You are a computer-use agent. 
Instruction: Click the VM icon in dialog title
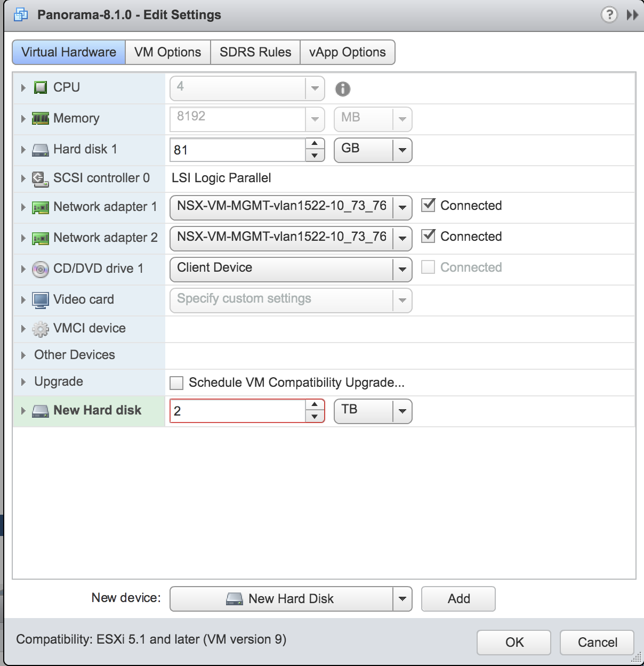21,14
